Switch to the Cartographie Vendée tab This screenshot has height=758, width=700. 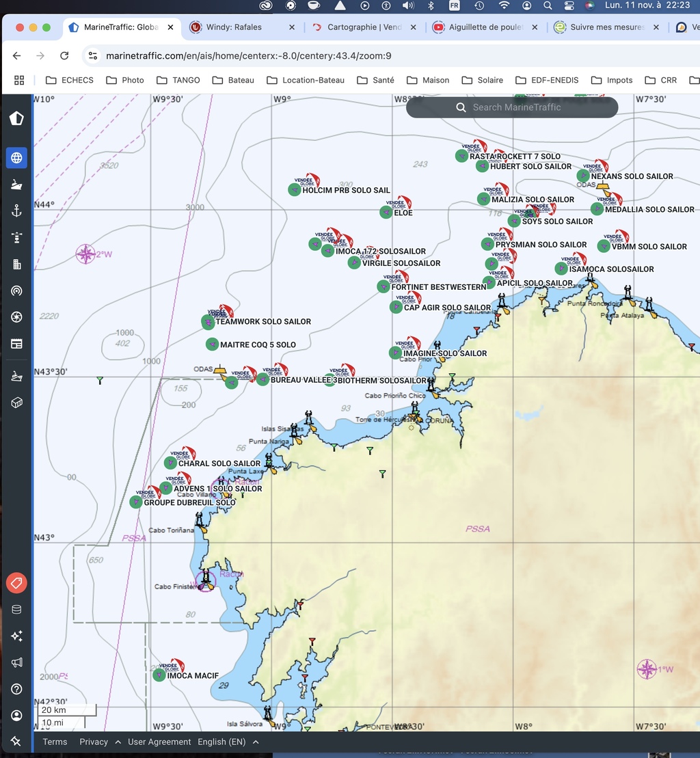[x=364, y=27]
